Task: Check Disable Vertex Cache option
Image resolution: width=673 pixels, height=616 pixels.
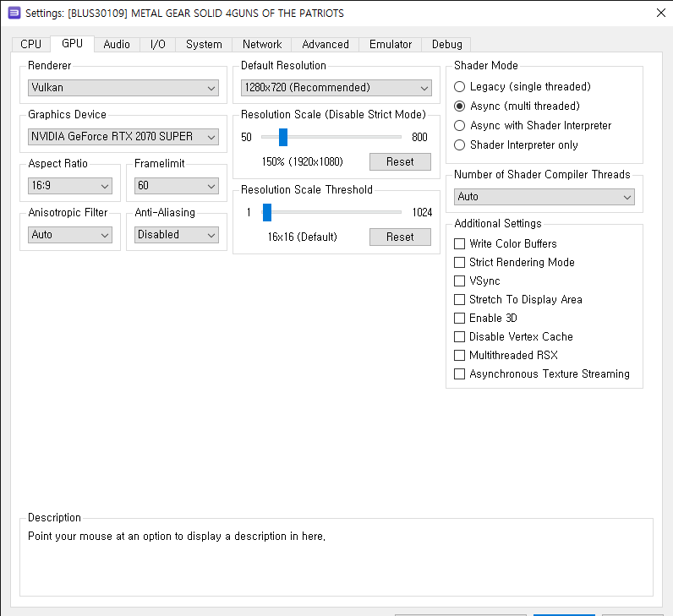Action: [513, 337]
